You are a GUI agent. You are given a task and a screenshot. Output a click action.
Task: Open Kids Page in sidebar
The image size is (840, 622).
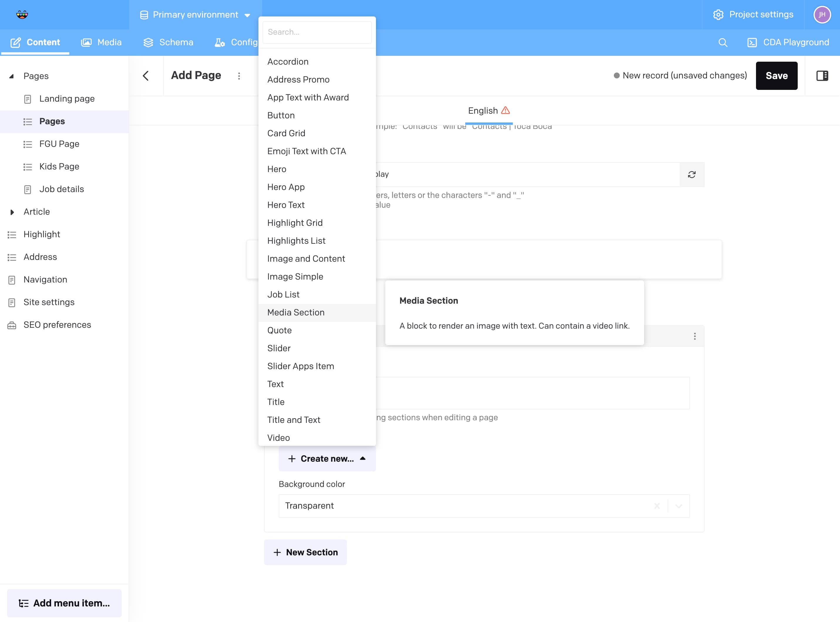pos(59,167)
